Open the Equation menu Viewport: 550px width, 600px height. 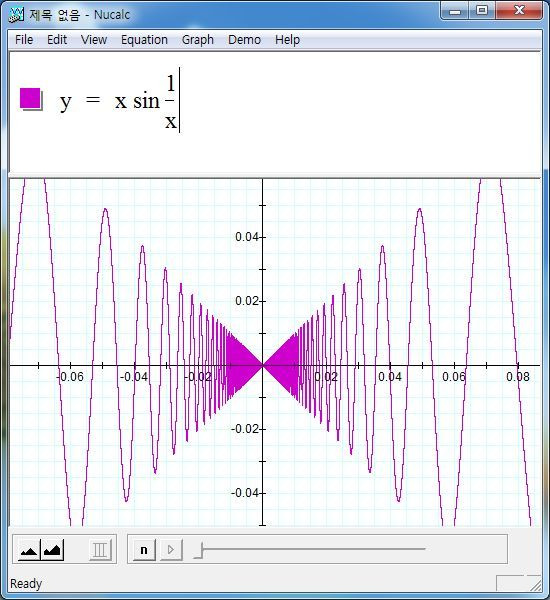click(x=144, y=39)
